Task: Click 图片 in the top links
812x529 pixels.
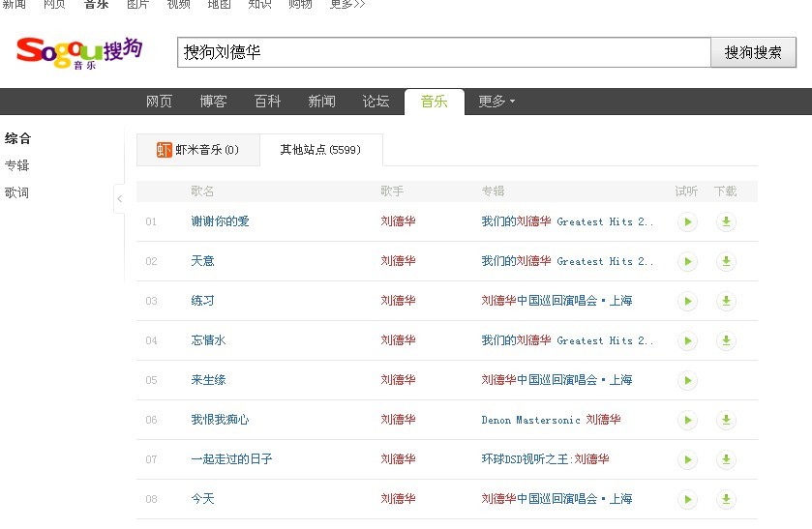Action: [137, 4]
